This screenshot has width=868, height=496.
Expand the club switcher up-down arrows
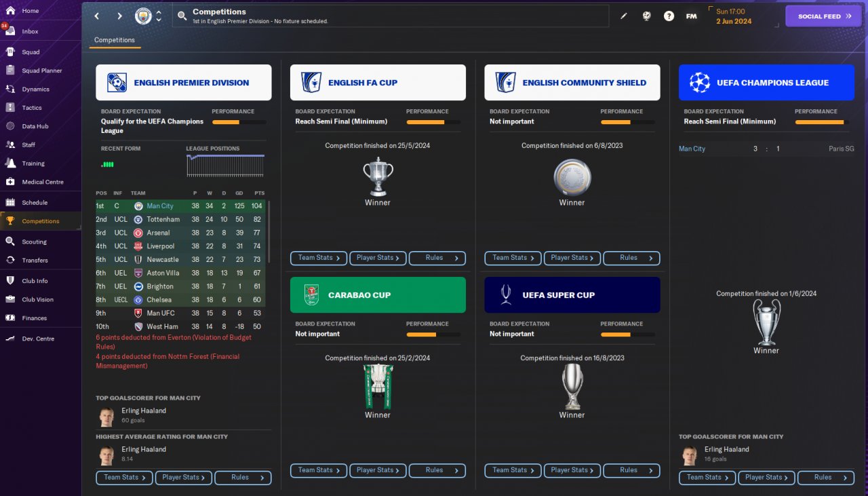(x=159, y=16)
